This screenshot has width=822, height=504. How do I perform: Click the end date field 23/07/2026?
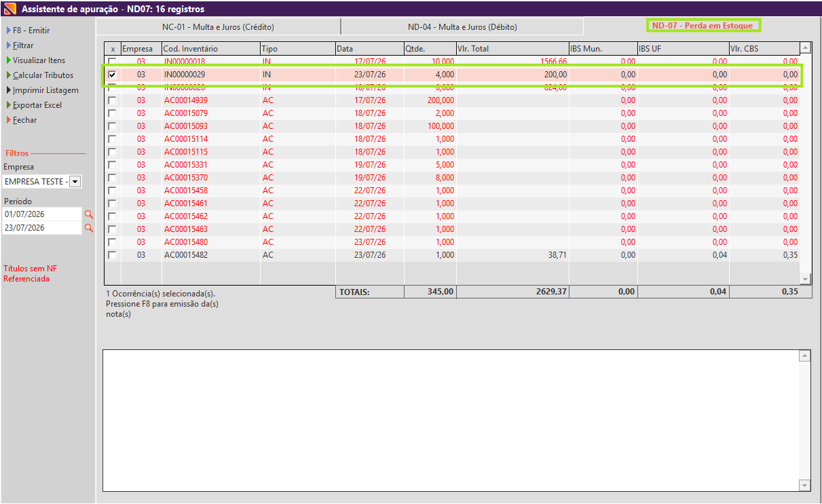click(x=42, y=228)
